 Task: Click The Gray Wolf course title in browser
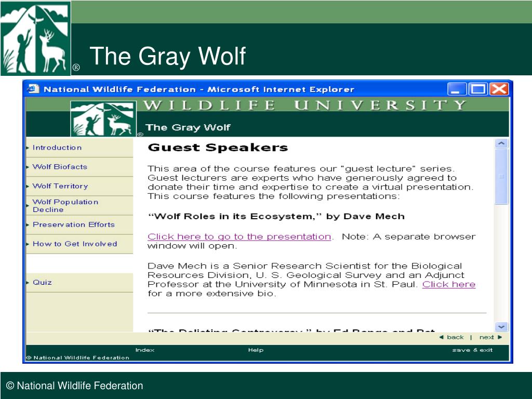pos(188,128)
